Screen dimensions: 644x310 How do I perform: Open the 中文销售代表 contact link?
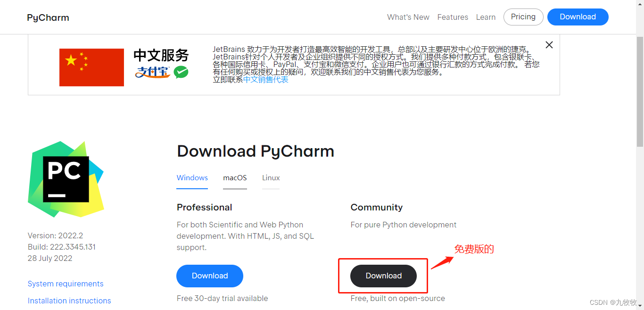(265, 79)
